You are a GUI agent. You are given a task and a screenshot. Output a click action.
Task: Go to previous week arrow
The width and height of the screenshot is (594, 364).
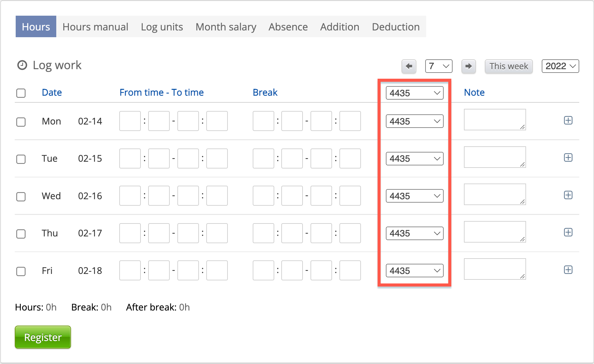coord(409,66)
